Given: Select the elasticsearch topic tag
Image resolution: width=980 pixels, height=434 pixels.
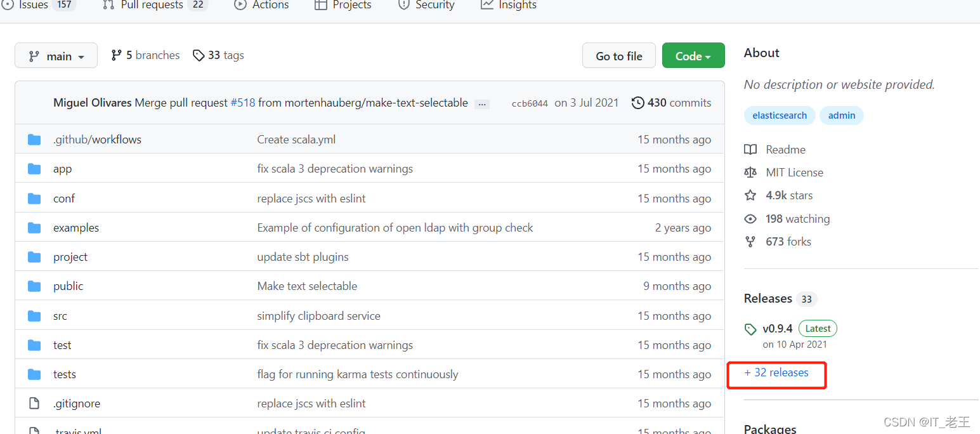Looking at the screenshot, I should pos(780,115).
